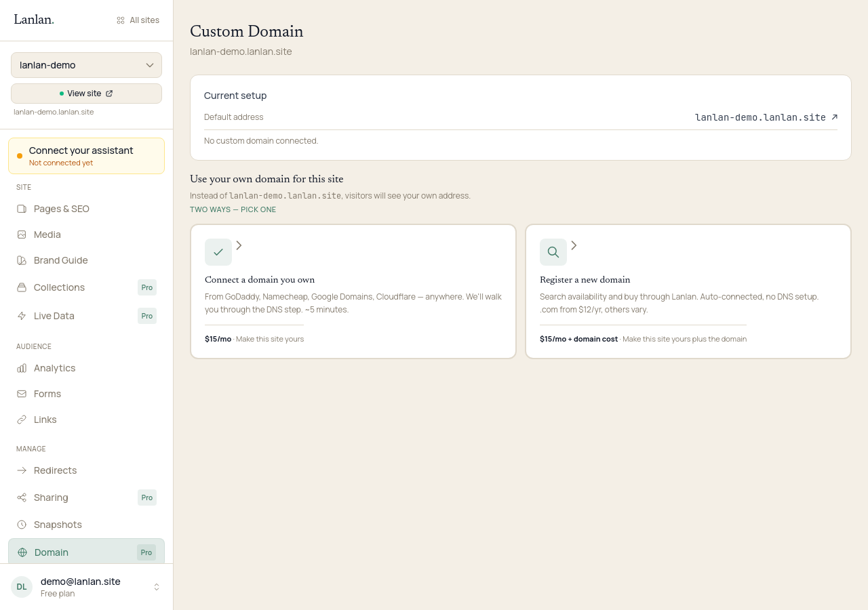Click the Redirects arrow icon
This screenshot has width=868, height=610.
pyautogui.click(x=22, y=470)
